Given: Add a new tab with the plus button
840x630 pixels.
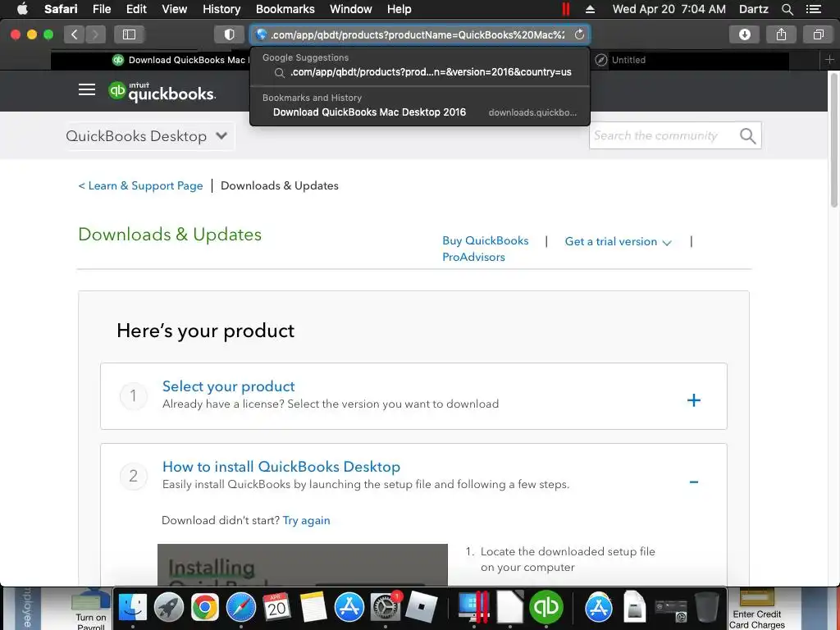Looking at the screenshot, I should 829,60.
